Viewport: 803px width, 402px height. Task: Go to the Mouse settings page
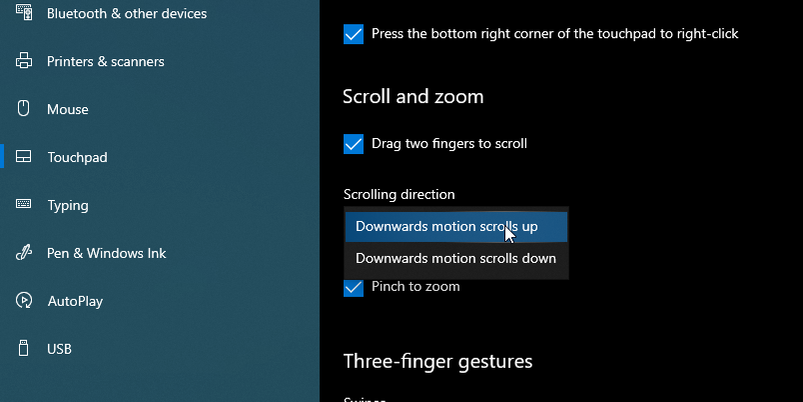click(x=68, y=110)
